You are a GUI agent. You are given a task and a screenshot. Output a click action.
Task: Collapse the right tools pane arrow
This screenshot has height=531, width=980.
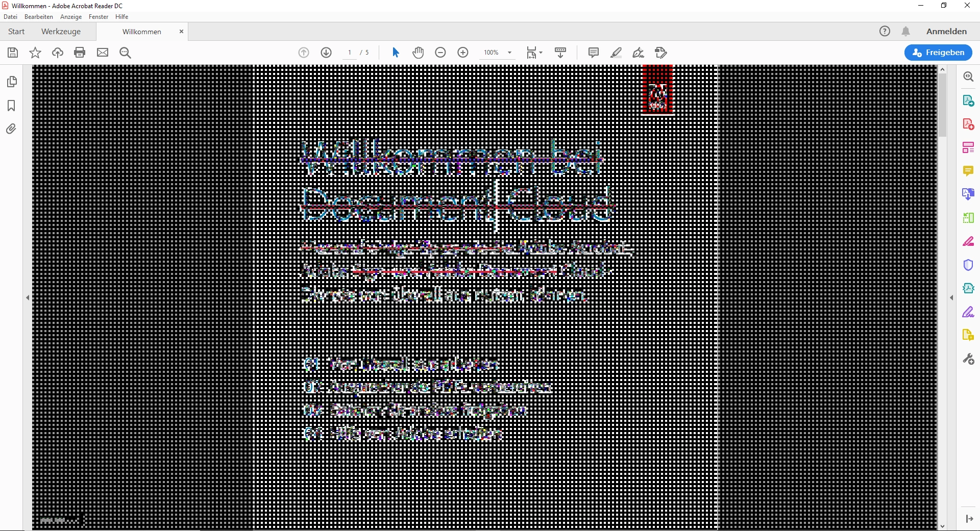951,297
